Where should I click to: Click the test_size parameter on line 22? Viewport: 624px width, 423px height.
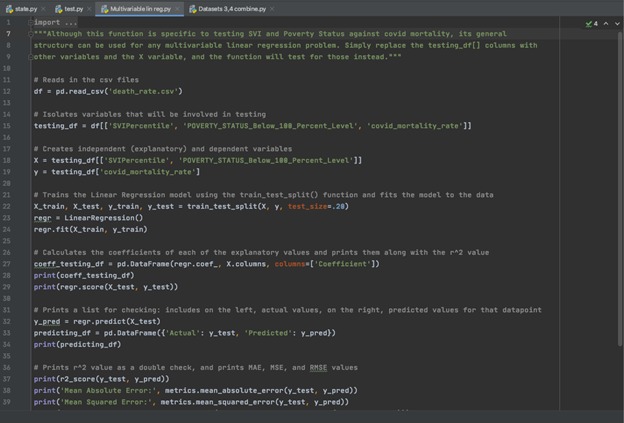pyautogui.click(x=307, y=206)
